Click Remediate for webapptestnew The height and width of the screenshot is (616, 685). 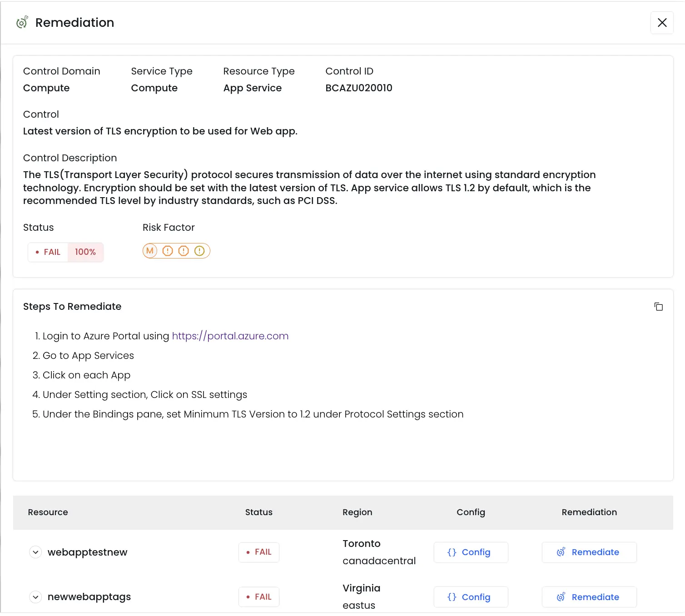pos(589,552)
